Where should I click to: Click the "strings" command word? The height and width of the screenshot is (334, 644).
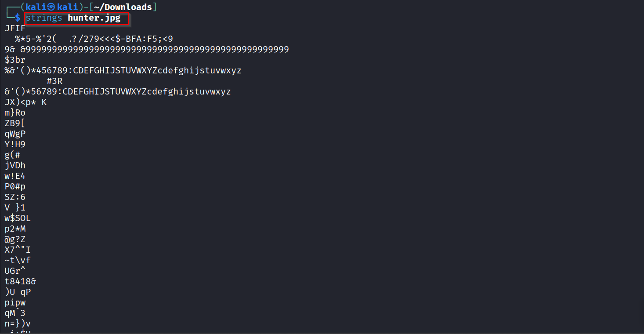pos(44,18)
